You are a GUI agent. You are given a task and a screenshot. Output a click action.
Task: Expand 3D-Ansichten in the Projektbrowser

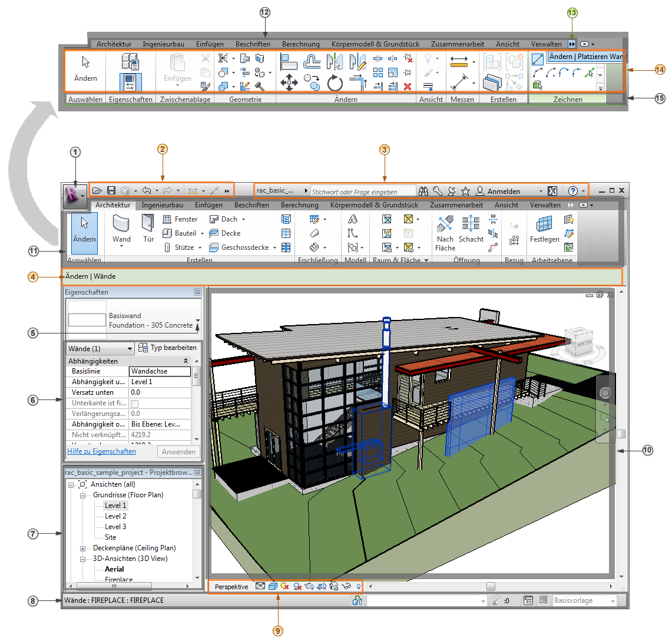(x=81, y=558)
